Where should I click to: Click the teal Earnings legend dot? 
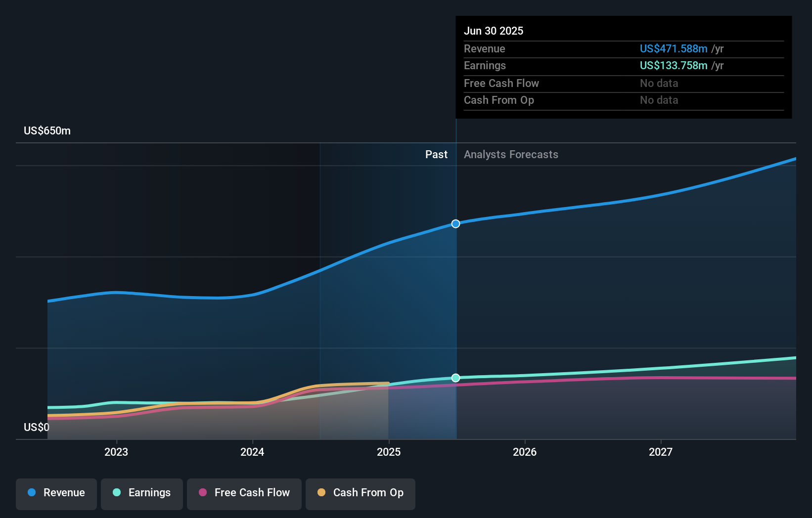pos(116,493)
